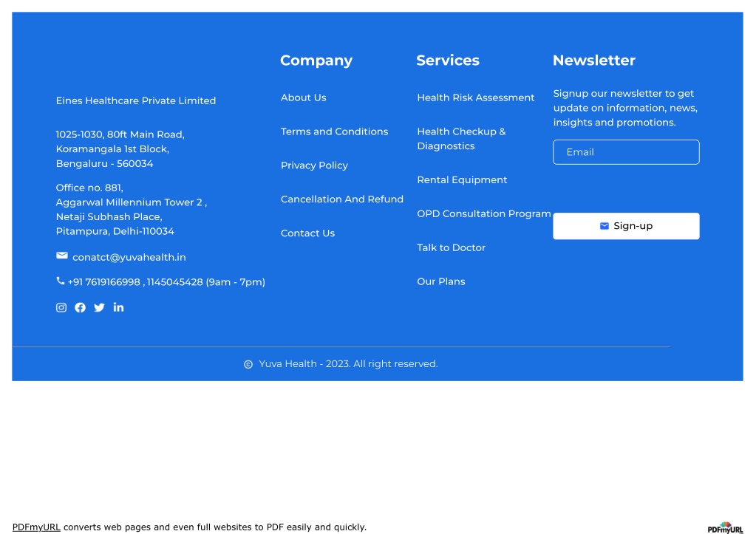Go to Contact Us page
This screenshot has height=534, width=756.
pos(307,233)
